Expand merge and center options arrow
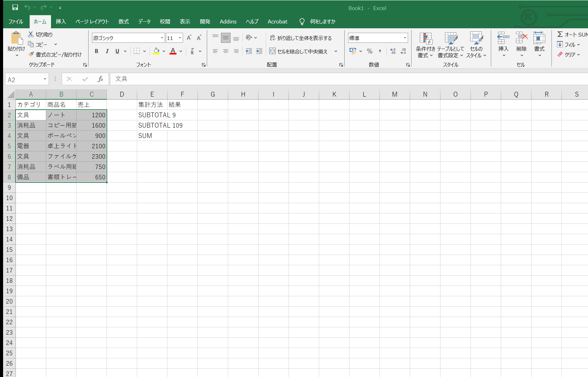The image size is (588, 377). (336, 51)
